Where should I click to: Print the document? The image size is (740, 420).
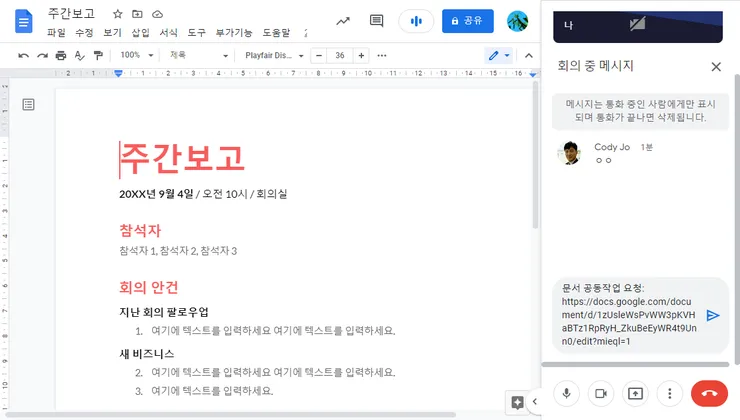60,56
